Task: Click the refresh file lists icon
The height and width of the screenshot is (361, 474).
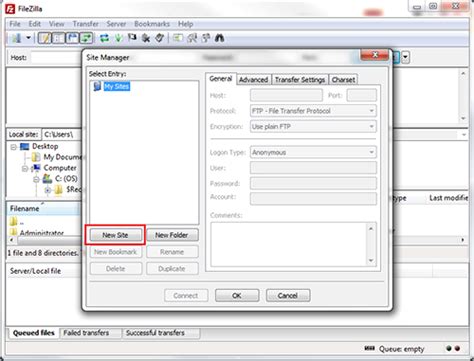Action: (104, 38)
